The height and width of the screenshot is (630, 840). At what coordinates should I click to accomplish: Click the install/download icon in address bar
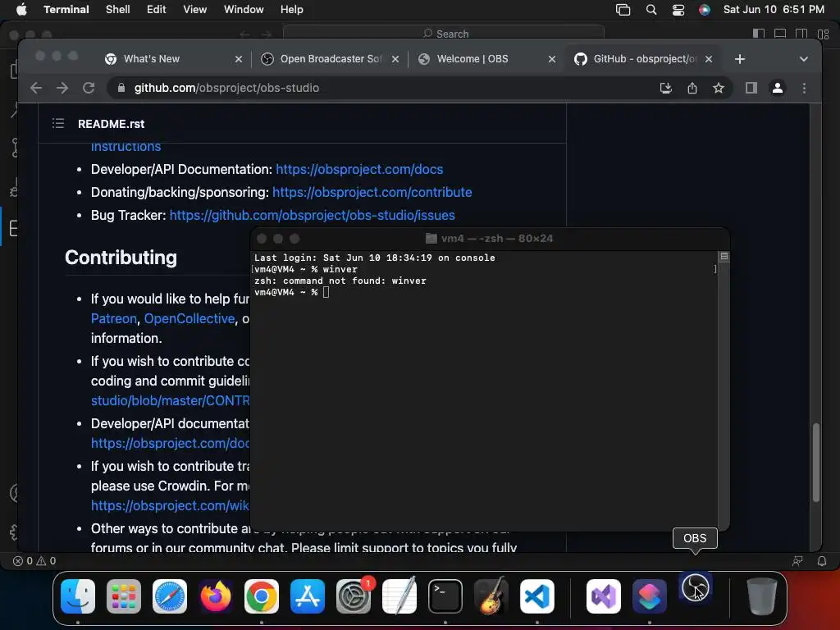pos(666,88)
